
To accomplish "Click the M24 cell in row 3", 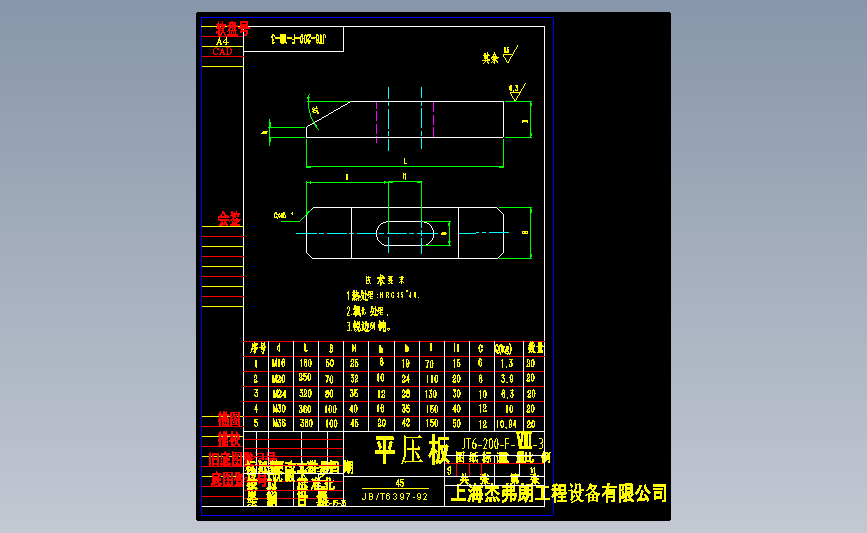I will (279, 394).
